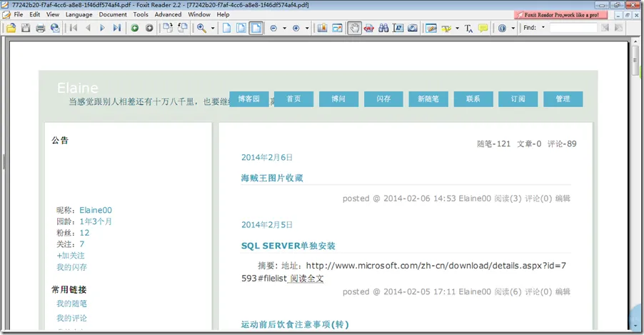This screenshot has height=335, width=644.
Task: Zoom out with the minus circle icon
Action: click(273, 28)
